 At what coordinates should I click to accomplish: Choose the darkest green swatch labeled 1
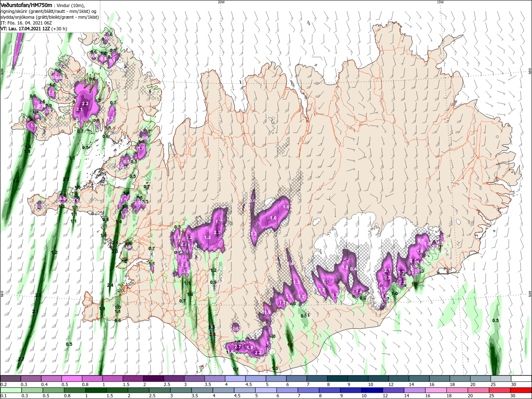[96, 390]
